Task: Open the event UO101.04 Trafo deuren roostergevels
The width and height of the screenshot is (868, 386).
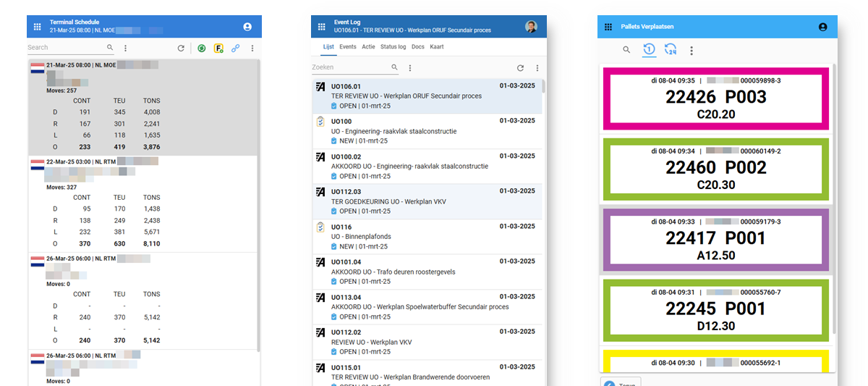Action: 427,272
